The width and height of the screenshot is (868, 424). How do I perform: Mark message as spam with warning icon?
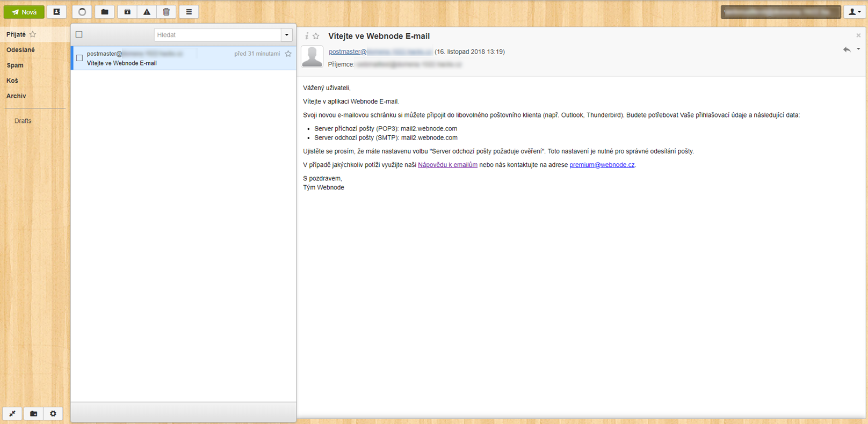[147, 12]
